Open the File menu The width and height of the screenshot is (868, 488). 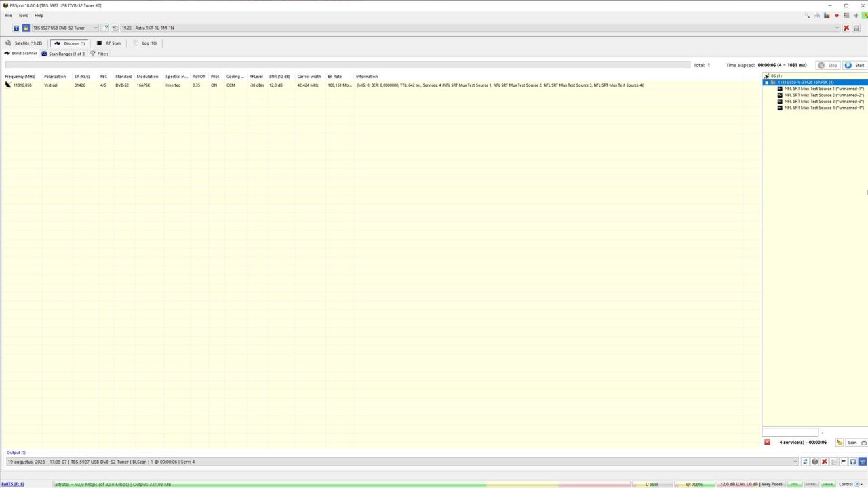pos(8,15)
